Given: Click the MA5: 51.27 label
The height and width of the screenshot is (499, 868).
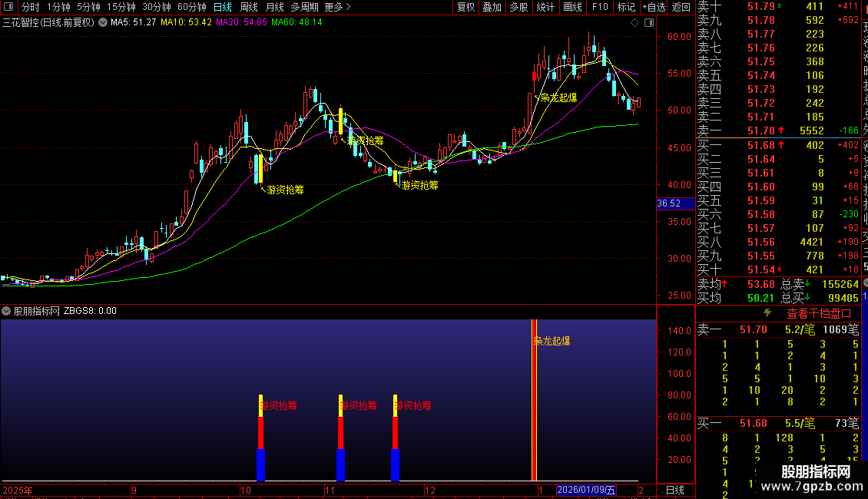Looking at the screenshot, I should [133, 23].
